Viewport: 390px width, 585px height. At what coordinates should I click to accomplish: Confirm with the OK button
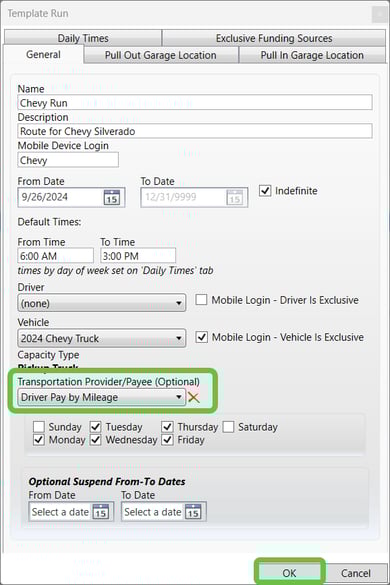point(289,573)
